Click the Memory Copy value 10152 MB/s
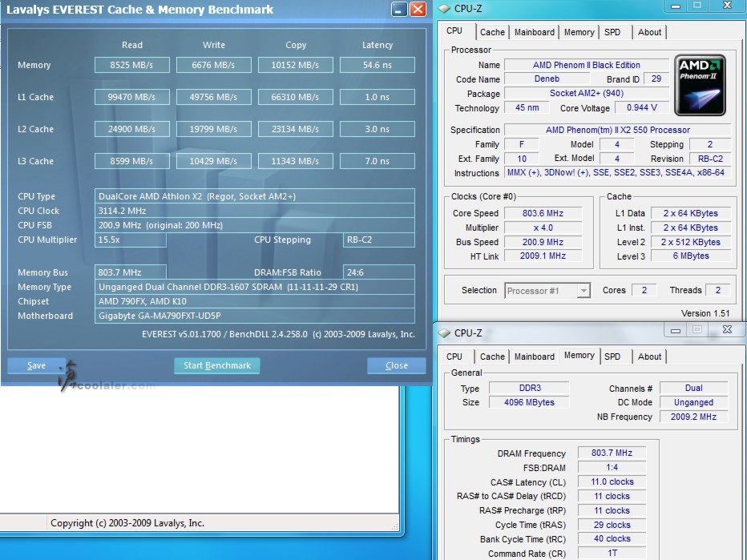This screenshot has width=747, height=560. (296, 65)
